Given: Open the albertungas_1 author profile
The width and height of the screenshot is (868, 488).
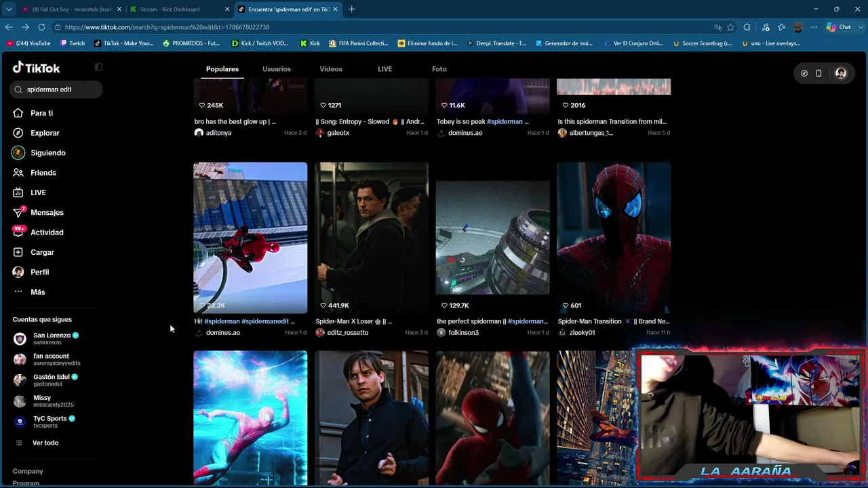Looking at the screenshot, I should 591,133.
